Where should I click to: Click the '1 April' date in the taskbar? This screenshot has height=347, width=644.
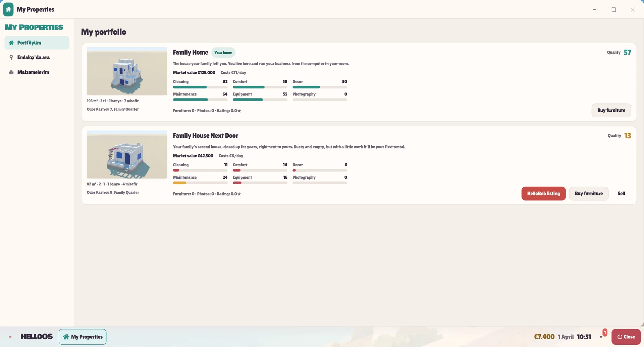566,337
